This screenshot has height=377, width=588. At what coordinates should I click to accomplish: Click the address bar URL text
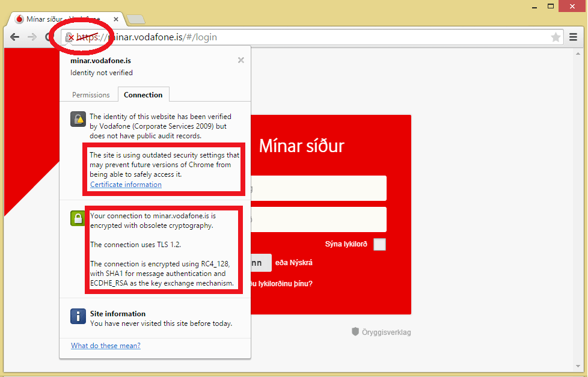point(147,37)
